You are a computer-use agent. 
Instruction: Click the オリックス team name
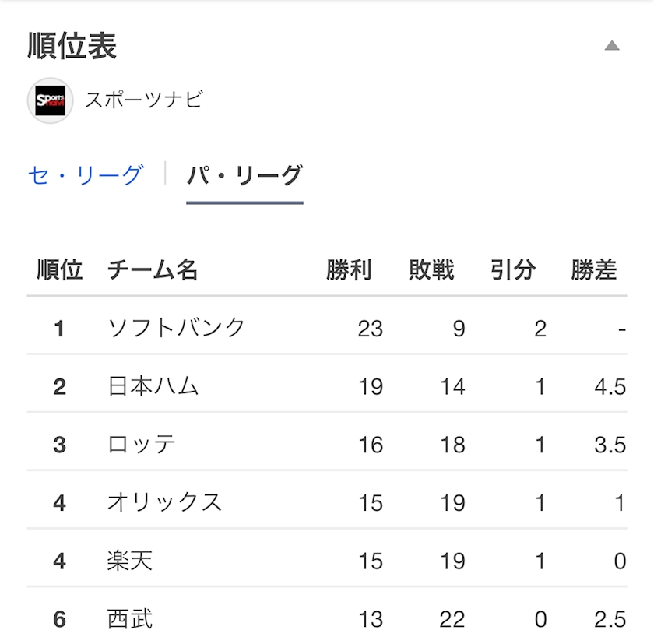(x=165, y=502)
